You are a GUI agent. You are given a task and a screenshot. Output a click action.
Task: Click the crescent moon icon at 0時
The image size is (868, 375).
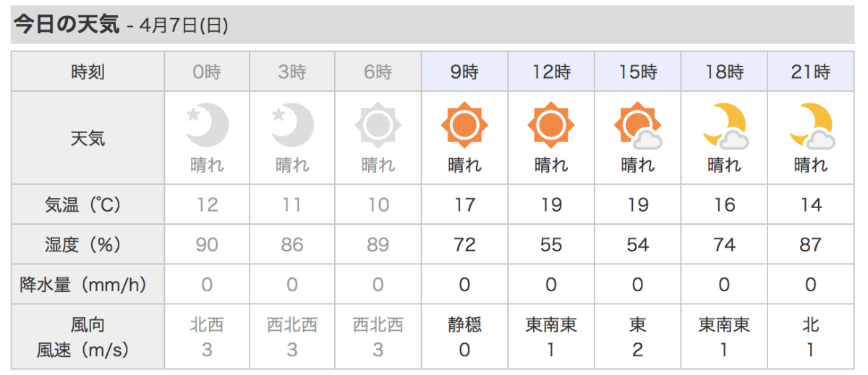tap(208, 126)
